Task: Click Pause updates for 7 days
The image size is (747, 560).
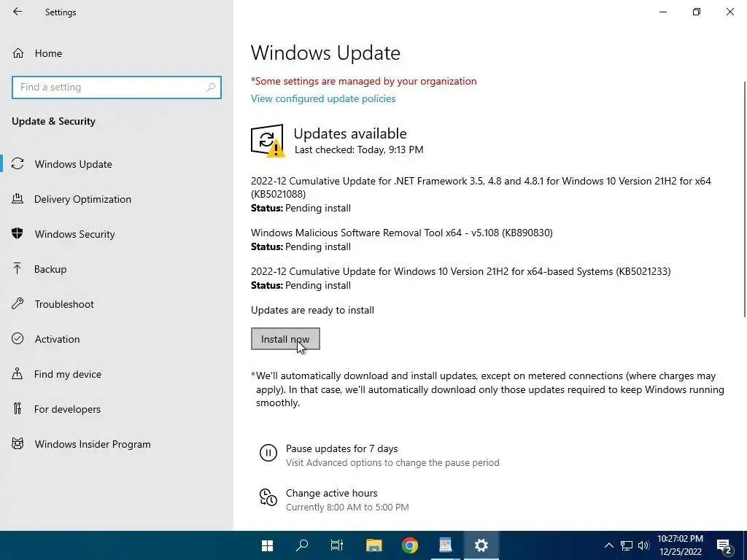Action: pos(341,448)
